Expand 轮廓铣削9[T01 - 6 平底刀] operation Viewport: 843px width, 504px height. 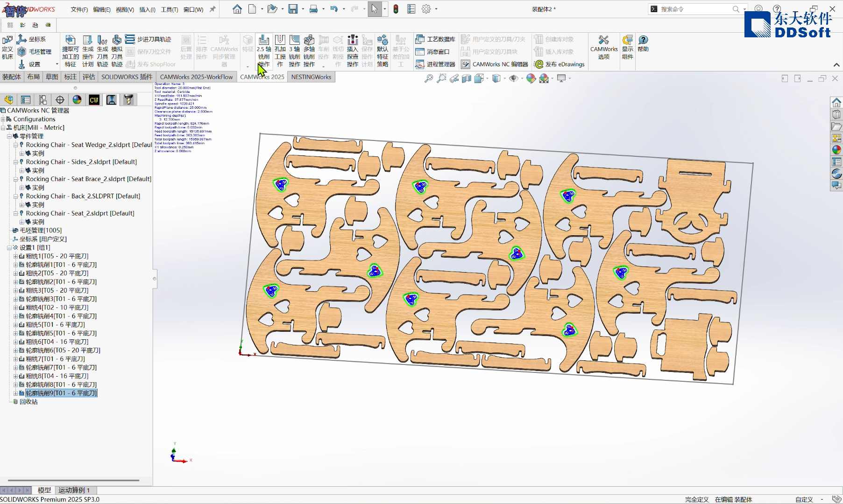click(15, 393)
